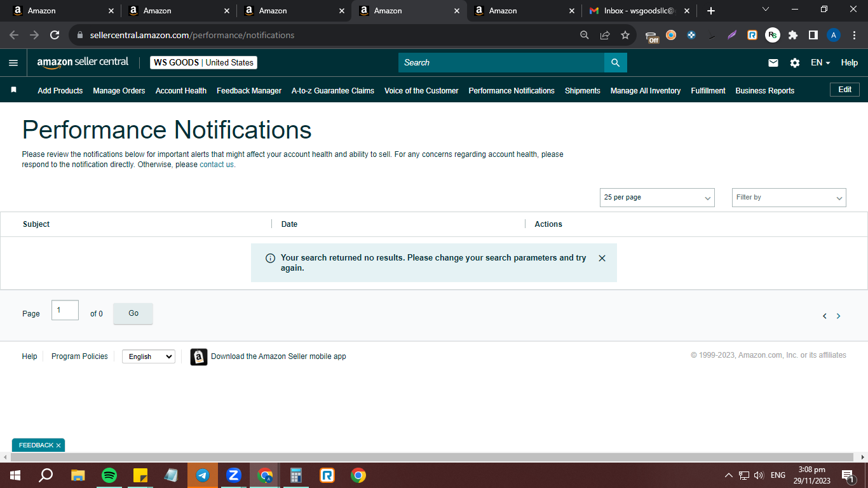Open Add Products in nav bar
The width and height of the screenshot is (868, 488).
[x=60, y=91]
